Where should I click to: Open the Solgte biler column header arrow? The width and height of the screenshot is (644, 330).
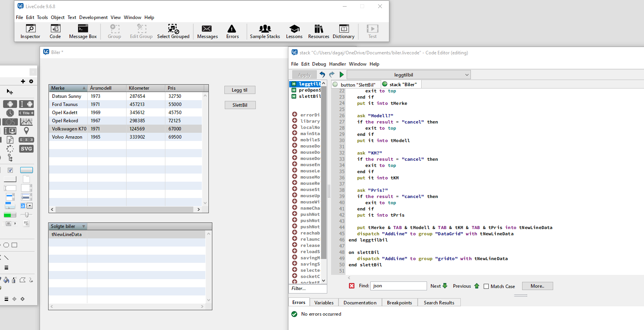coord(83,226)
